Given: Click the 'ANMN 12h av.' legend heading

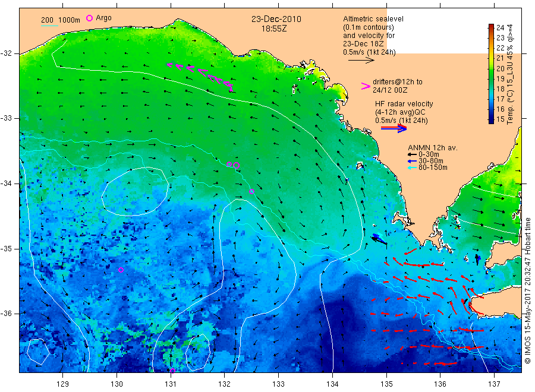Looking at the screenshot, I should click(x=433, y=148).
